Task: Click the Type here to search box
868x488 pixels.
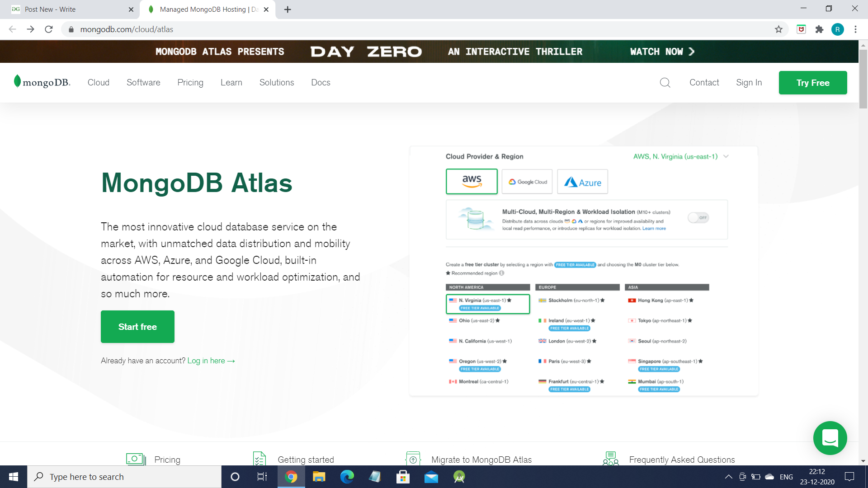Action: click(124, 477)
